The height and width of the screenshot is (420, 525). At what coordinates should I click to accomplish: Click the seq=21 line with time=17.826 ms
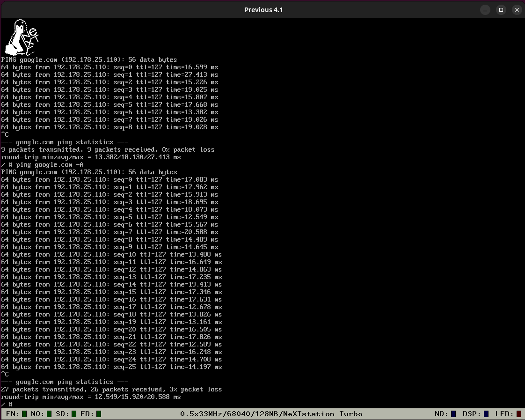tap(111, 337)
